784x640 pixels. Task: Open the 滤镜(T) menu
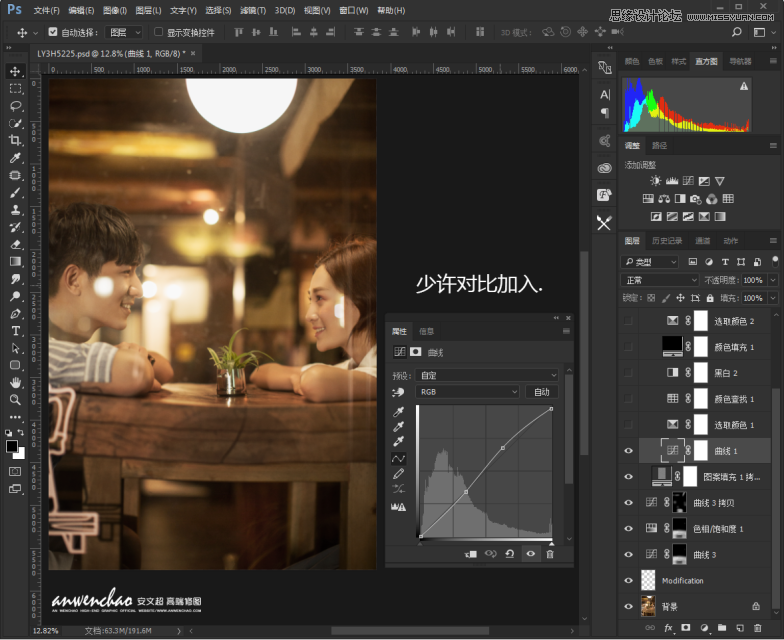(253, 10)
